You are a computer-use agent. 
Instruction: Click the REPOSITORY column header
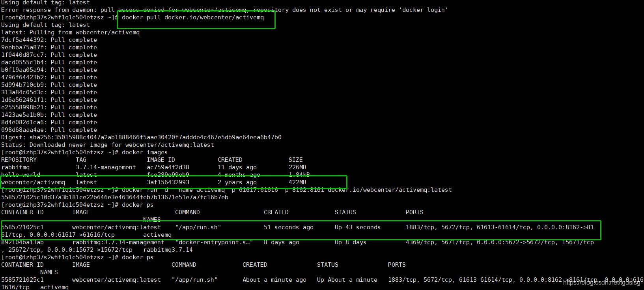(19, 160)
